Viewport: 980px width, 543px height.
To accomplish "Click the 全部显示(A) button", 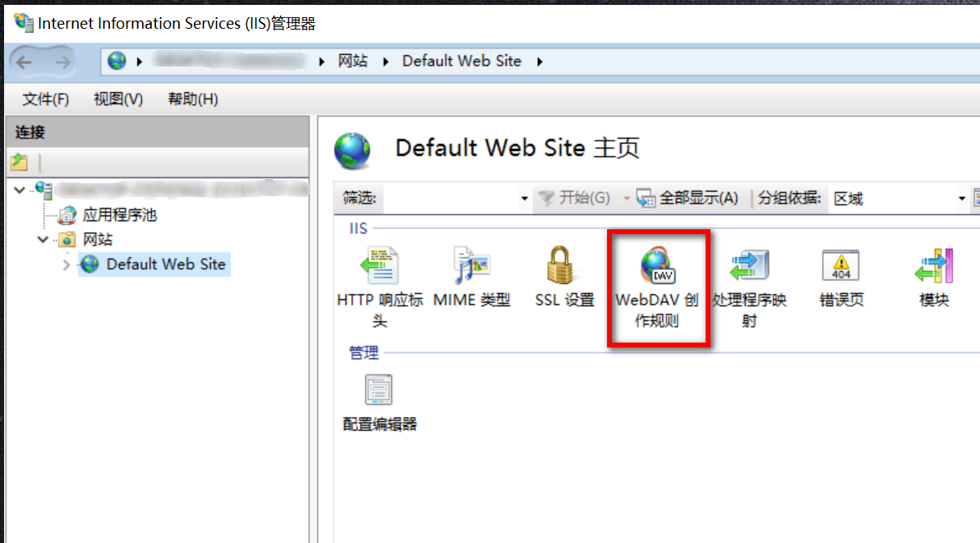I will pyautogui.click(x=688, y=198).
